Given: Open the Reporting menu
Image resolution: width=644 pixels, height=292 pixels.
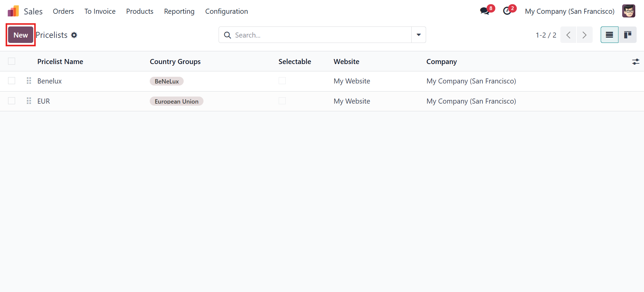Looking at the screenshot, I should pyautogui.click(x=179, y=11).
